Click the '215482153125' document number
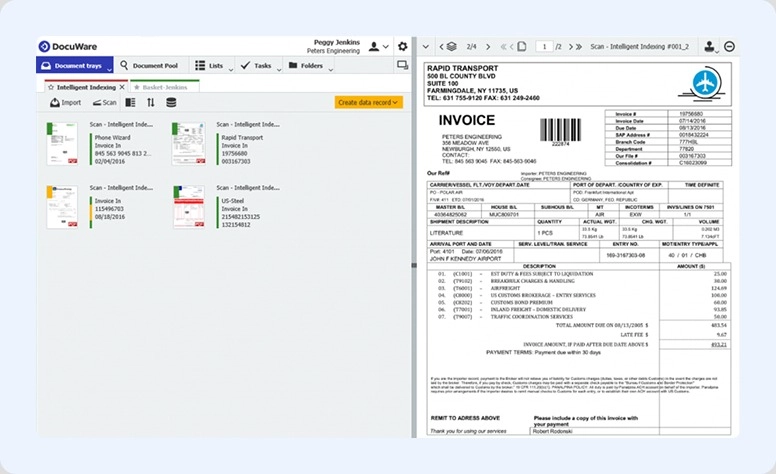Viewport: 776px width, 474px height. (241, 217)
